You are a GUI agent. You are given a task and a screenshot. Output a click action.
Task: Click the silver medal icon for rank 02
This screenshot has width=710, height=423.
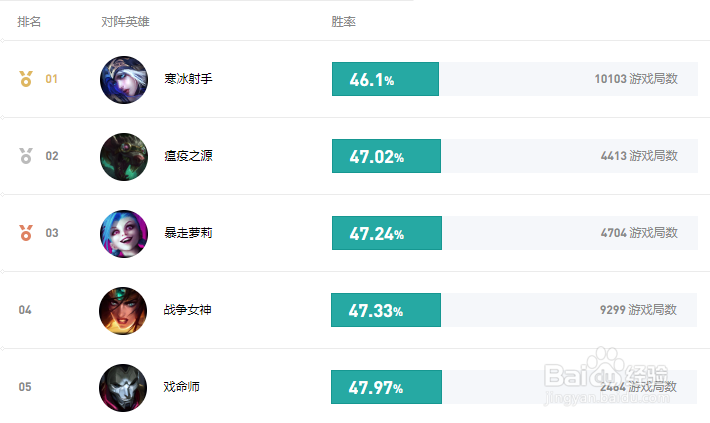pyautogui.click(x=26, y=156)
